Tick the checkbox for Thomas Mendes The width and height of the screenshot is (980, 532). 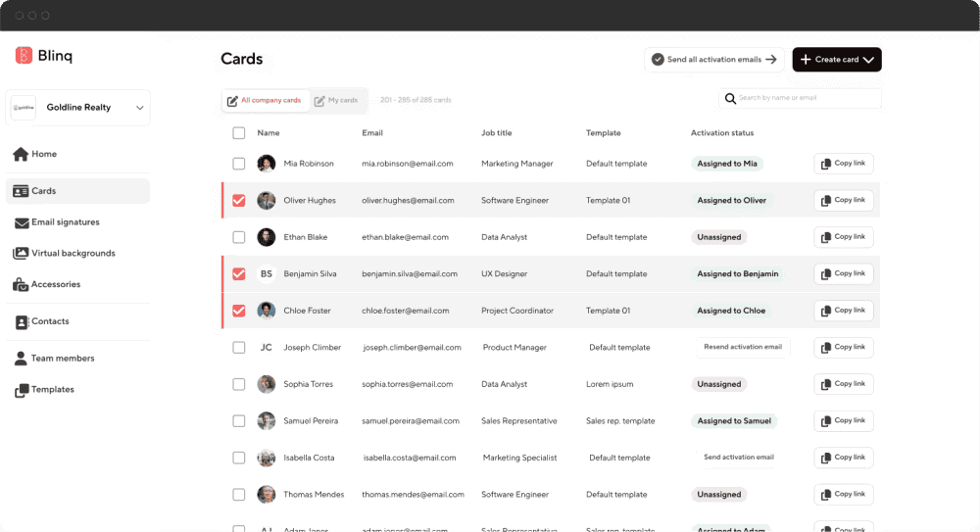239,495
